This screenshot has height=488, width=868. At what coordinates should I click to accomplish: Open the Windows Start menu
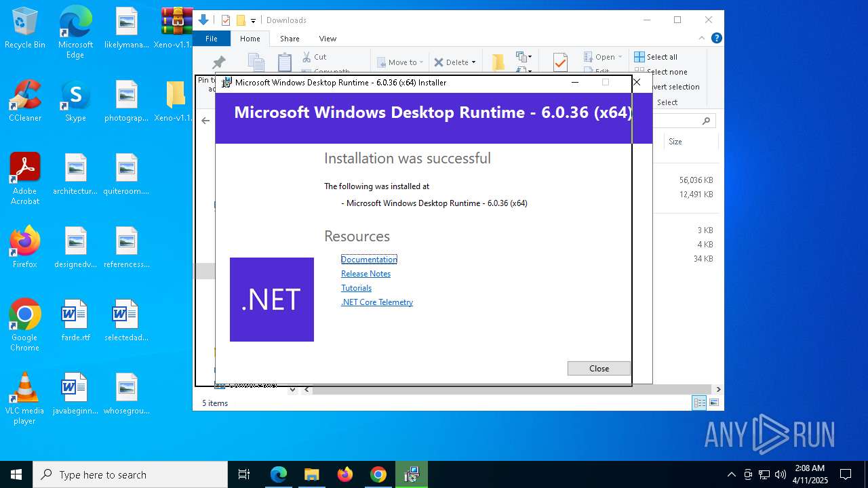16,474
